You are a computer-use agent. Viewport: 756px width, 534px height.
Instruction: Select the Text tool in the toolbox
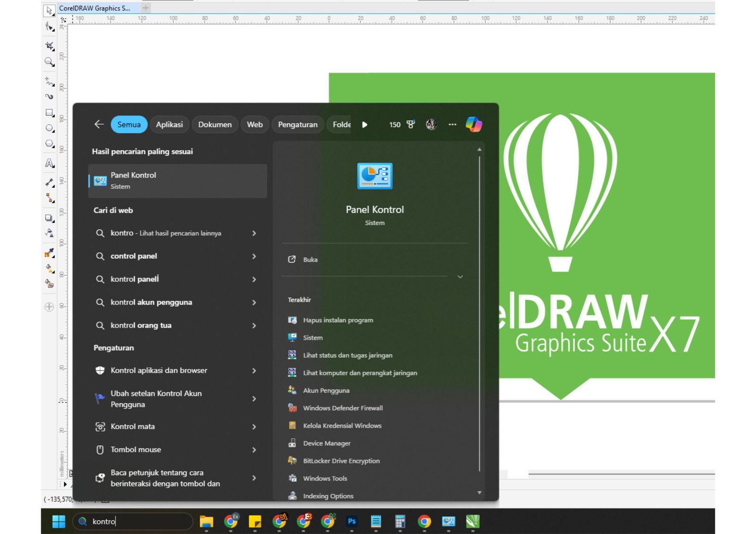(x=49, y=163)
